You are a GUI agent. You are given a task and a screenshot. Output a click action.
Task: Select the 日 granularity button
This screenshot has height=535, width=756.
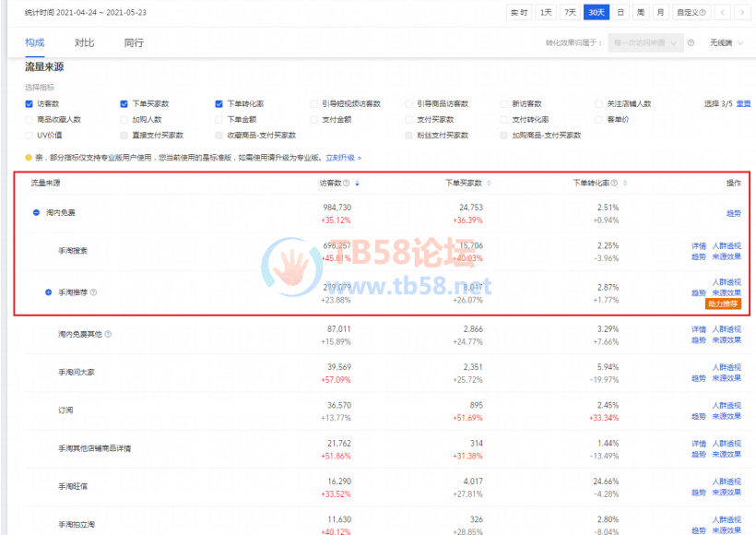click(621, 13)
